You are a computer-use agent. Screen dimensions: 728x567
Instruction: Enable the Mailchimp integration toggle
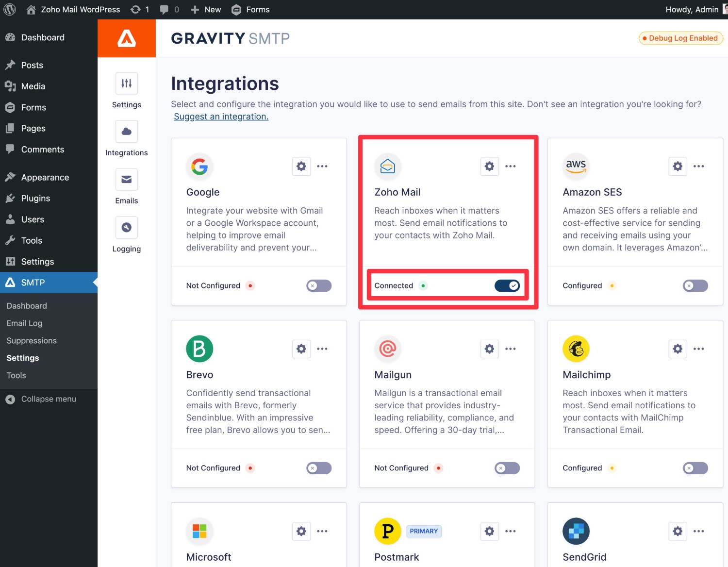[x=695, y=468]
